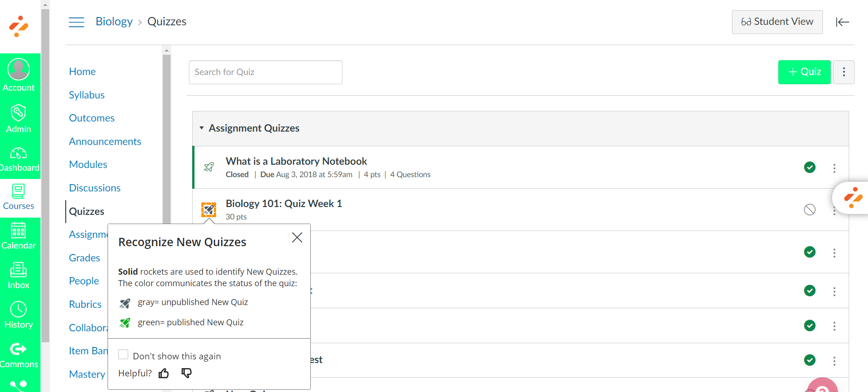Publish Biology 101: Quiz Week 1
The height and width of the screenshot is (392, 868).
(x=810, y=209)
